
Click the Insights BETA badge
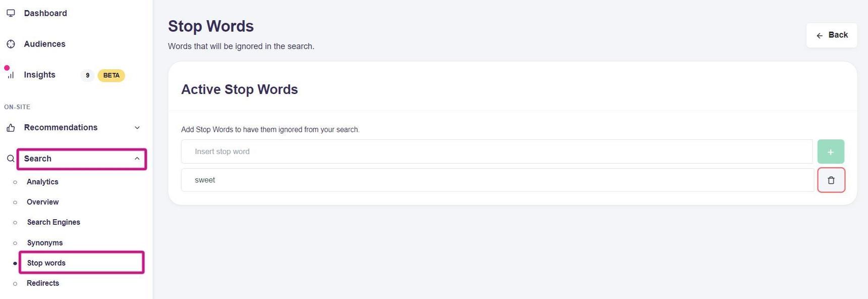coord(111,75)
